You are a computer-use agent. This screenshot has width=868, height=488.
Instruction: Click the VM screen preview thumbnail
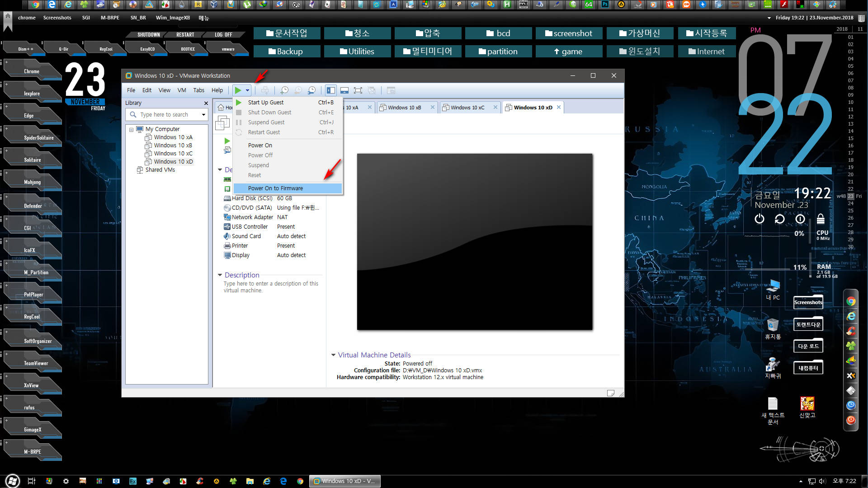tap(475, 242)
